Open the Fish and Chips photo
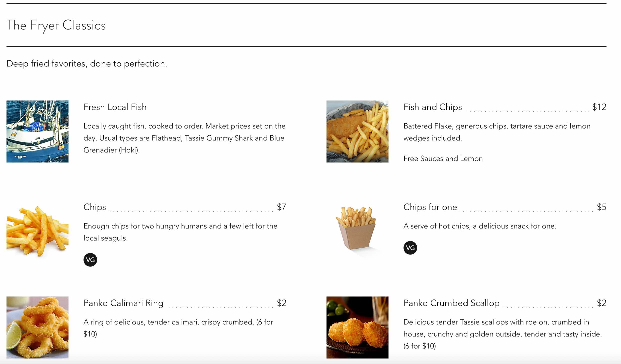 click(x=357, y=131)
